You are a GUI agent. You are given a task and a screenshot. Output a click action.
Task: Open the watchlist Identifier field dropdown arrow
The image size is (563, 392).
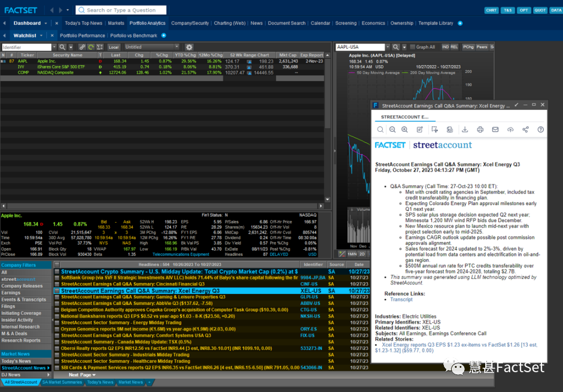coord(54,47)
